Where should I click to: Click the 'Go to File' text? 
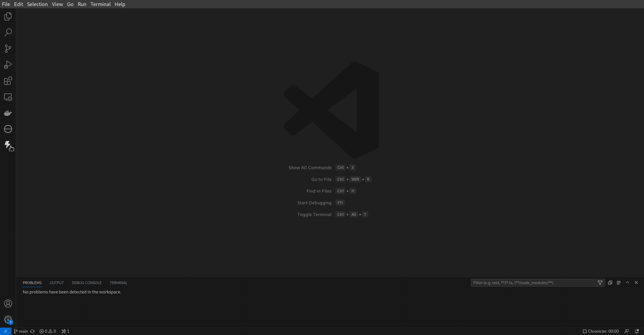(x=321, y=179)
